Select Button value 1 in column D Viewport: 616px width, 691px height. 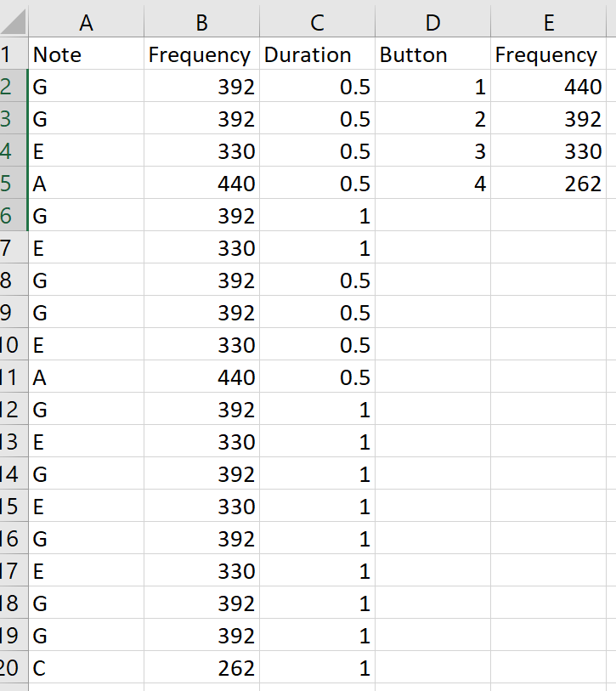(x=432, y=86)
